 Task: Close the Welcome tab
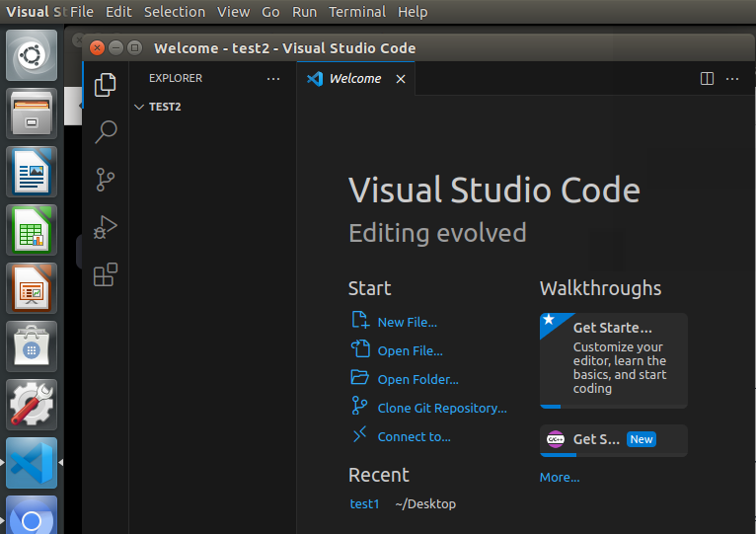pos(401,79)
